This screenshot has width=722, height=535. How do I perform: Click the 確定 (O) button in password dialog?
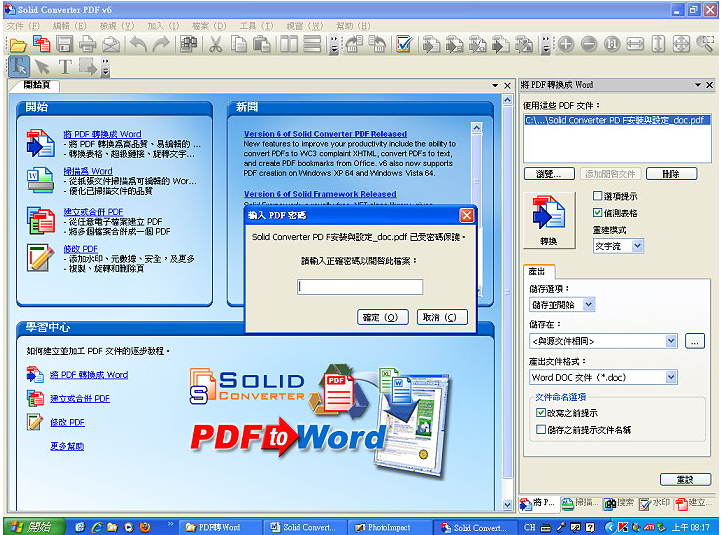(382, 317)
